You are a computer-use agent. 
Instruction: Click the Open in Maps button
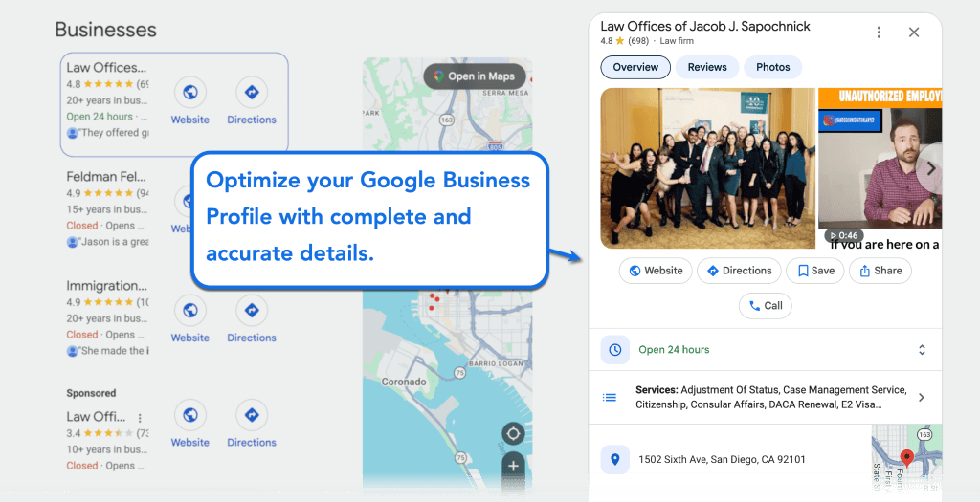point(475,76)
